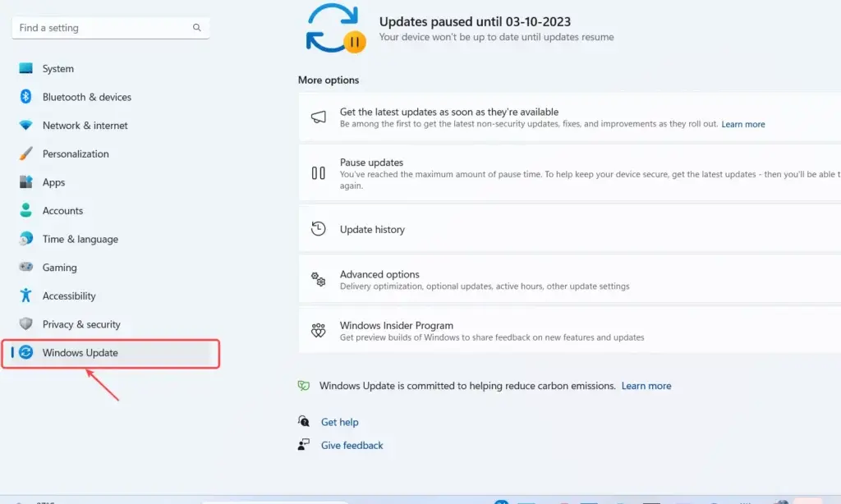This screenshot has width=841, height=504.
Task: Click the Privacy & security shield icon
Action: [x=25, y=323]
